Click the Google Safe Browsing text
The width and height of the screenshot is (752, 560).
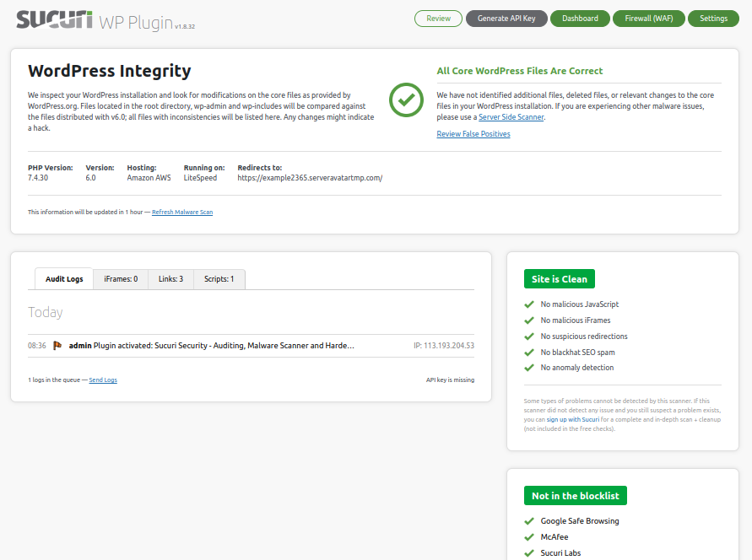pyautogui.click(x=580, y=521)
